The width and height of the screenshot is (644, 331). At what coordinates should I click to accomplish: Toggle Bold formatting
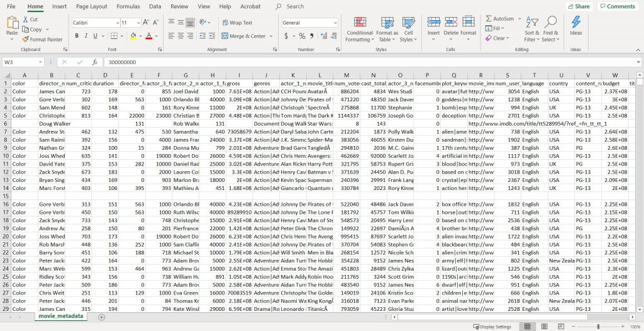[77, 36]
